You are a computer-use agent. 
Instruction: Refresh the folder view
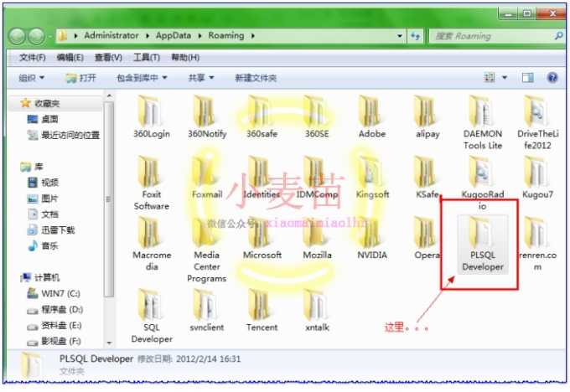(x=416, y=36)
